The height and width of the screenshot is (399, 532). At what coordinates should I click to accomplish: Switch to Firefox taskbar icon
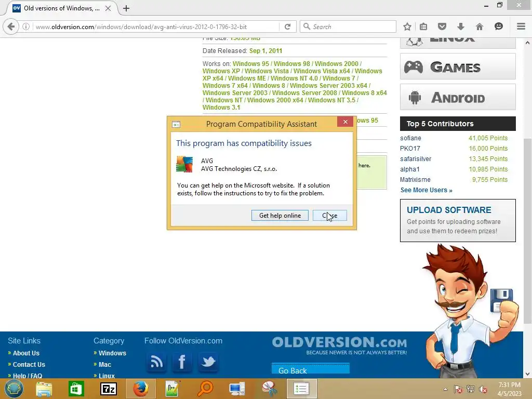[x=140, y=389]
